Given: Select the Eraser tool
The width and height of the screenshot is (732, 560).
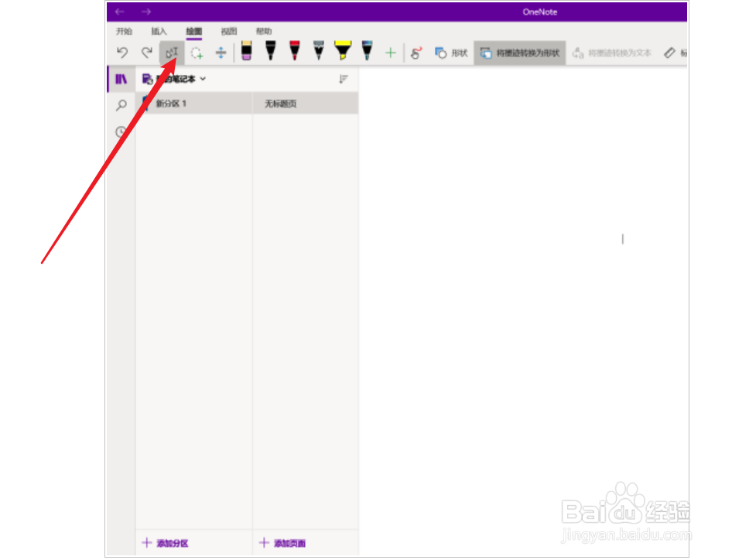Looking at the screenshot, I should 247,51.
